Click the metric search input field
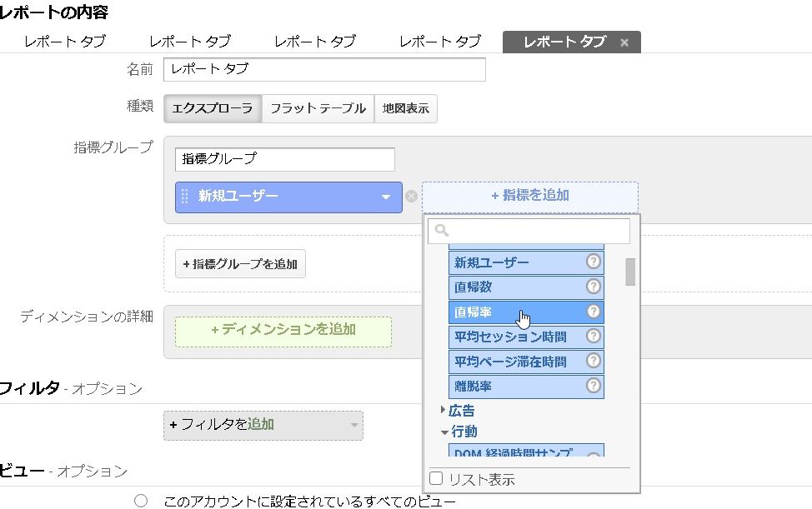 tap(529, 231)
